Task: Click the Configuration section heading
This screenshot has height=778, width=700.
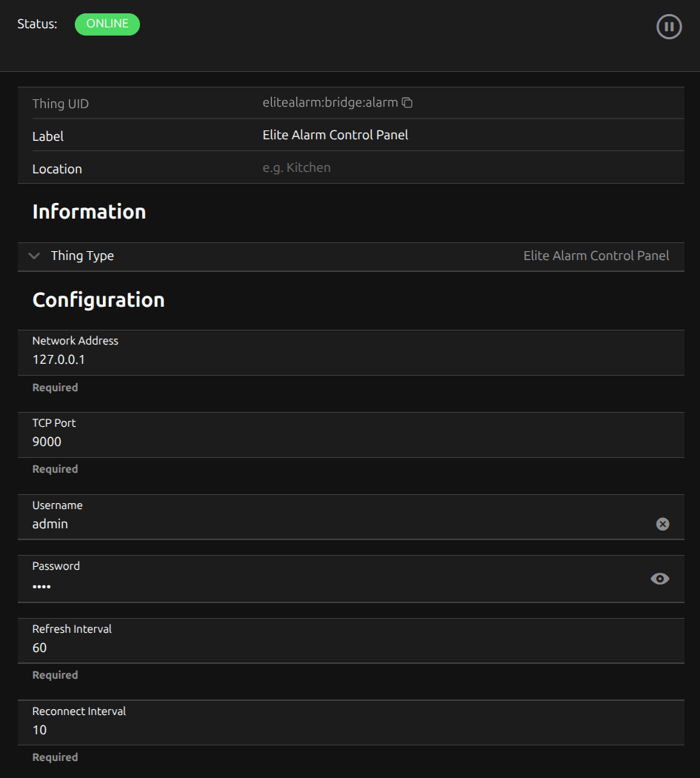Action: coord(99,300)
